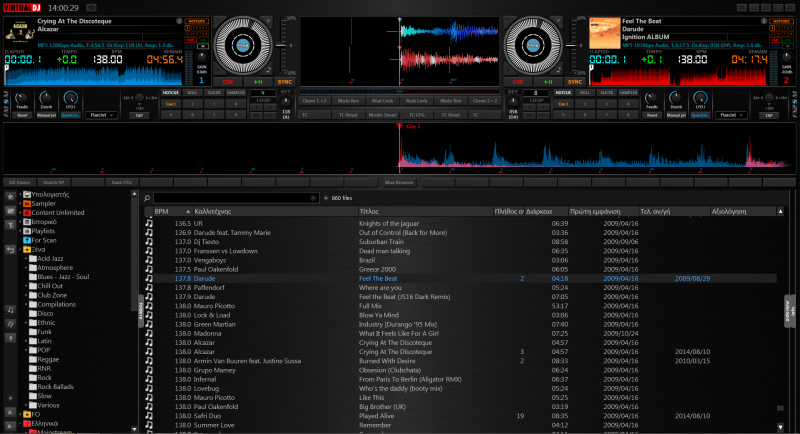Open the Υπολογιστής (Computer) folder icon

click(27, 194)
